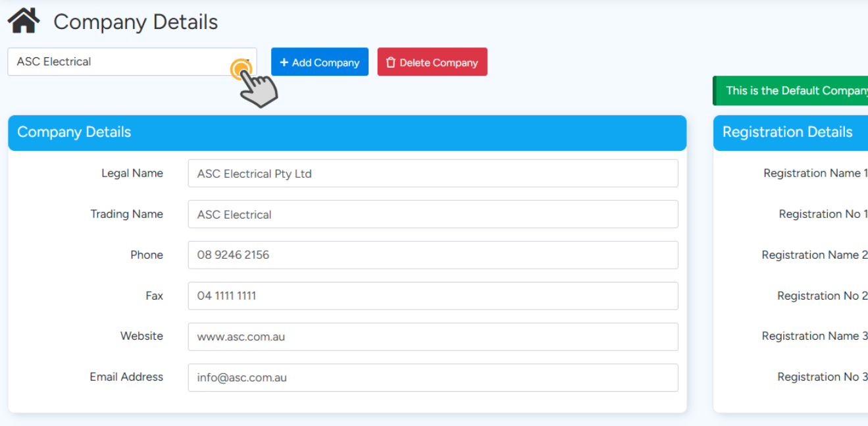
Task: Click the Registration Name 1 label
Action: pyautogui.click(x=815, y=173)
